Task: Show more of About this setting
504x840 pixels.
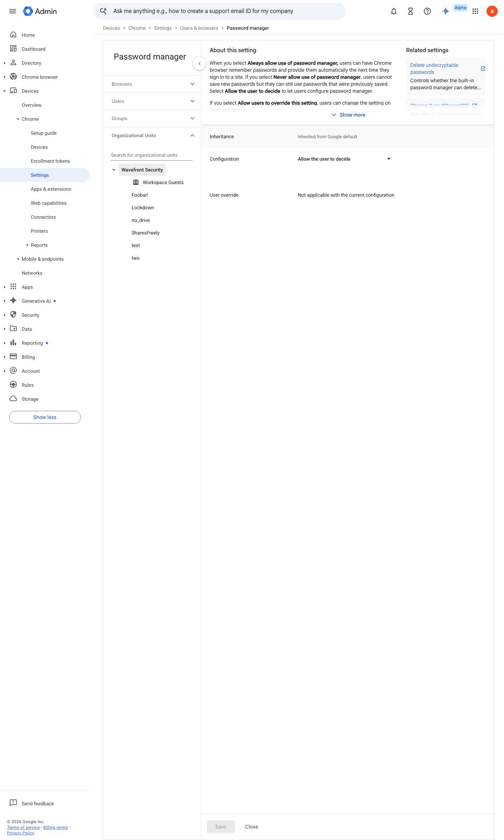Action: tap(348, 115)
